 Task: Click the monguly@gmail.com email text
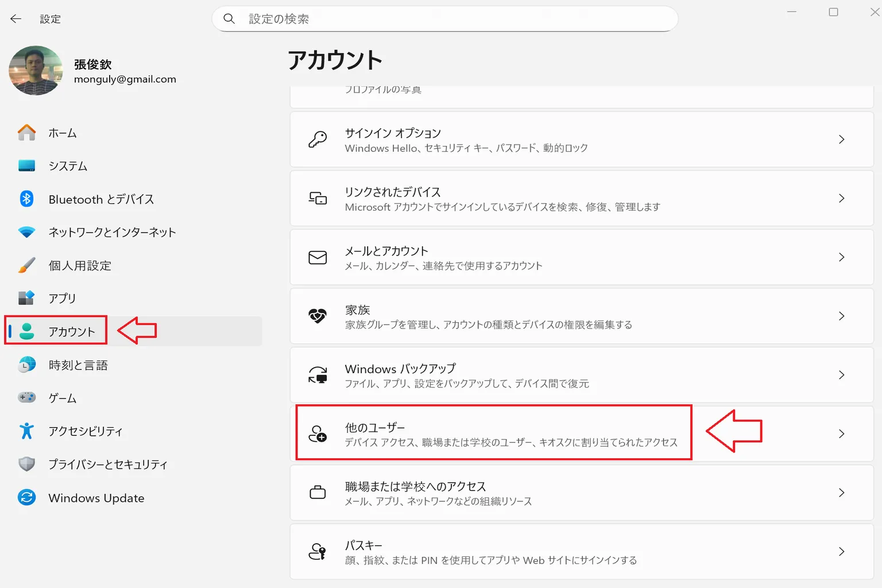(125, 79)
